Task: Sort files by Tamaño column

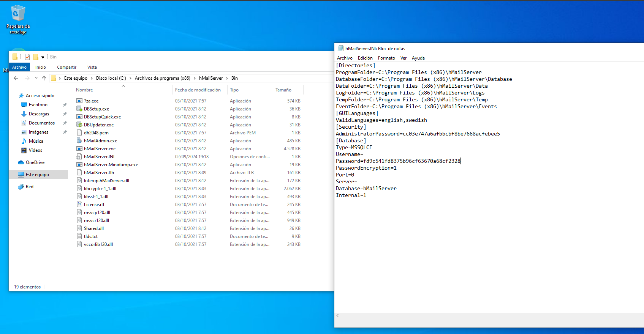Action: pyautogui.click(x=283, y=90)
